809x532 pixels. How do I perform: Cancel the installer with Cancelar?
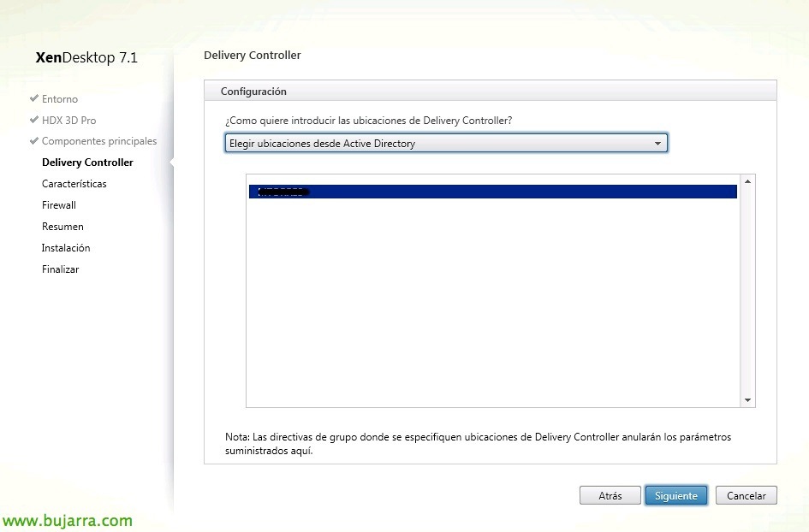746,495
